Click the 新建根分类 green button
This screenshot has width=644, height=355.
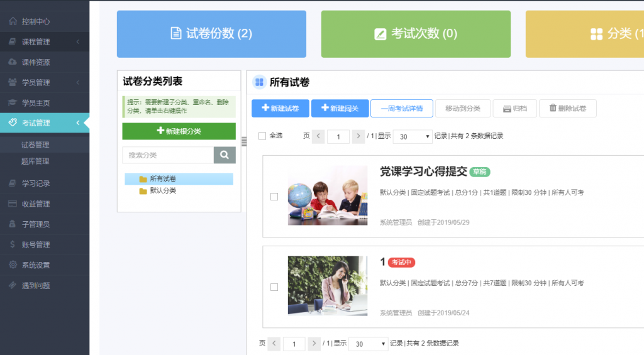click(x=179, y=131)
